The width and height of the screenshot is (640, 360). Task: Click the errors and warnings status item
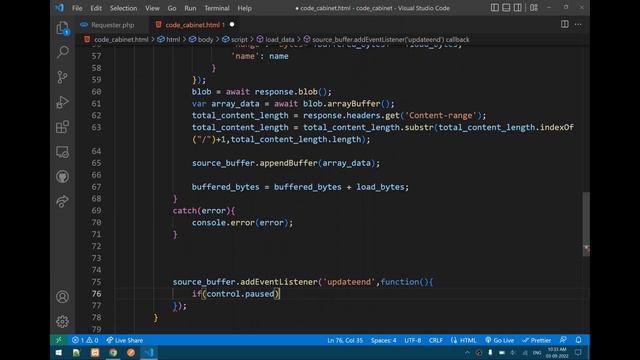click(x=85, y=340)
